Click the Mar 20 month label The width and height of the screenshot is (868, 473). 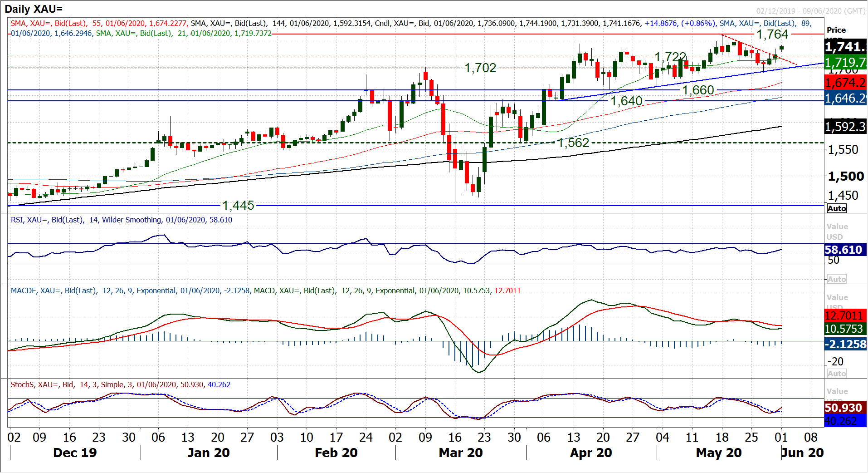point(461,453)
